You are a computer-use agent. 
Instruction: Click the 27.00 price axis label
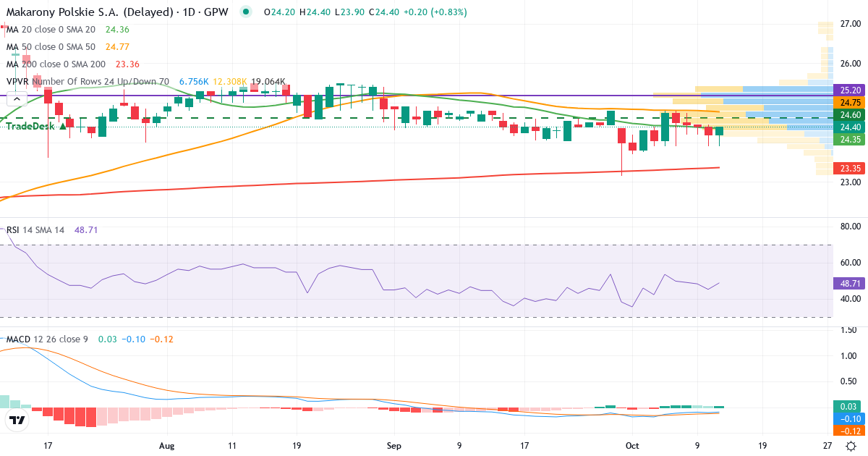click(850, 23)
